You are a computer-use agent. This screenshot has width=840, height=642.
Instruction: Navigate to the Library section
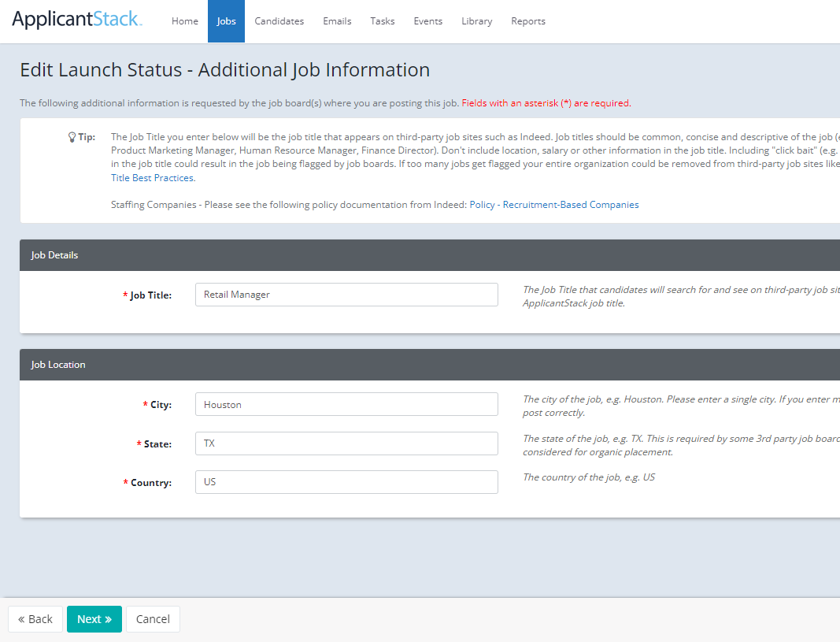click(x=476, y=21)
